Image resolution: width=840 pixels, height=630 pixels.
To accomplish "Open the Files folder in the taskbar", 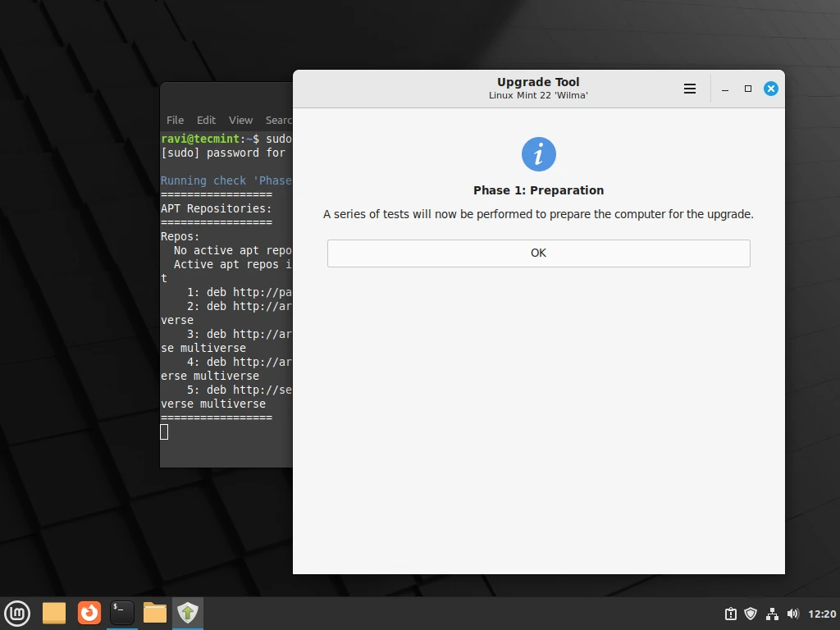I will (154, 613).
